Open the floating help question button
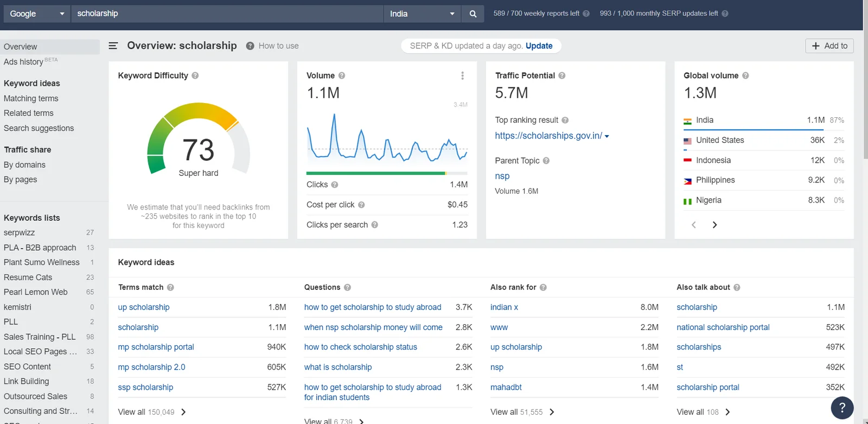This screenshot has height=424, width=868. point(842,408)
